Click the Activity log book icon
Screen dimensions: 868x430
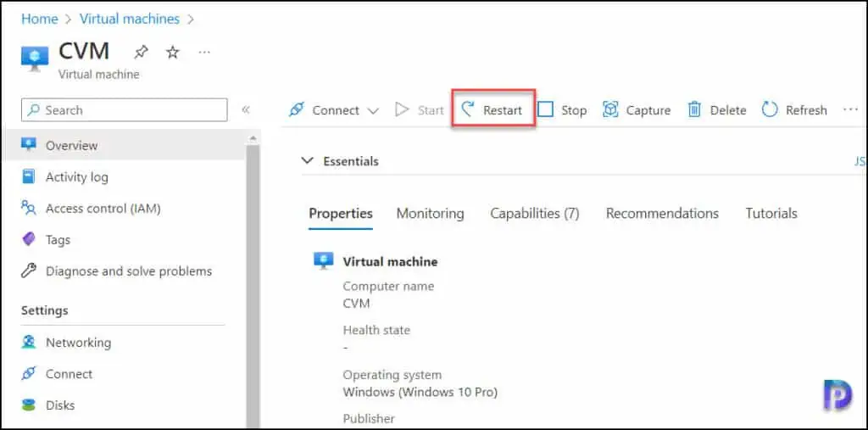(28, 176)
